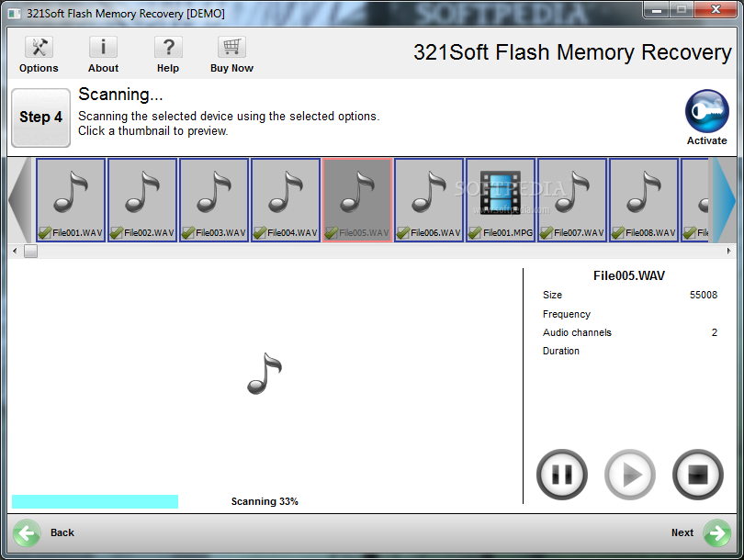
Task: Select the File001.WAV thumbnail
Action: click(x=71, y=200)
